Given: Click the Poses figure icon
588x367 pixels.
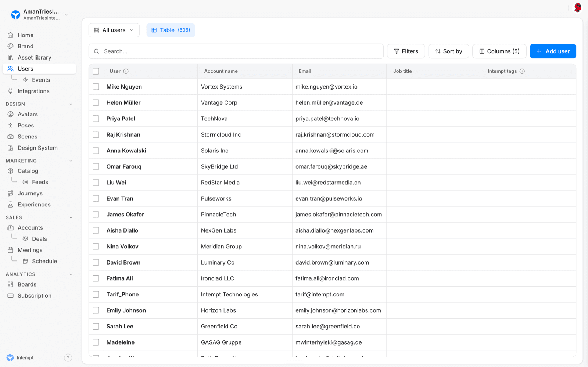Looking at the screenshot, I should tap(11, 126).
